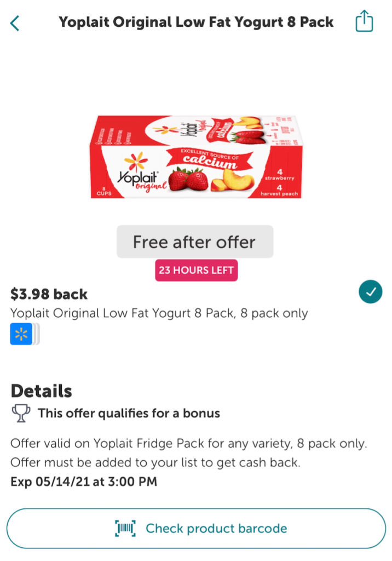
Task: Tap the $3.98 back amount text
Action: pos(49,294)
